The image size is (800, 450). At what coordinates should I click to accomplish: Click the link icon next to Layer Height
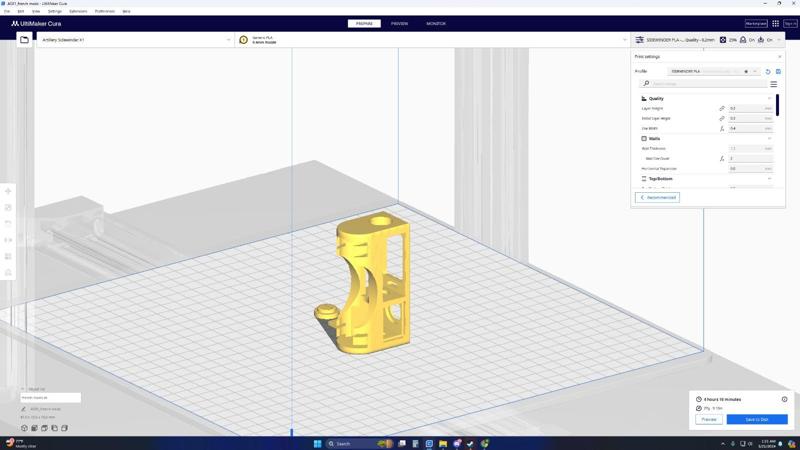click(722, 108)
